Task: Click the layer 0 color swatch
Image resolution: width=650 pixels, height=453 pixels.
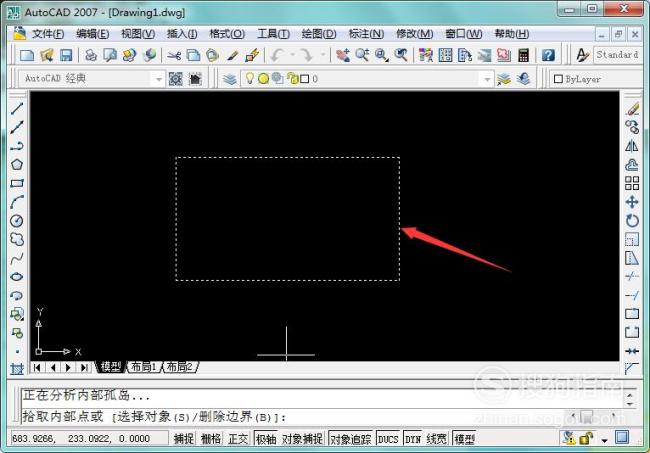Action: 305,79
